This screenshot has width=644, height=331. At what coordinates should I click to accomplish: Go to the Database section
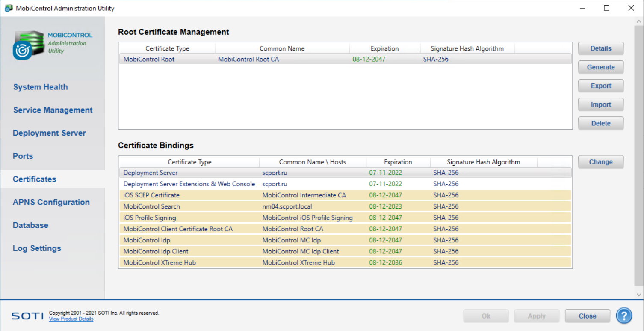[30, 225]
